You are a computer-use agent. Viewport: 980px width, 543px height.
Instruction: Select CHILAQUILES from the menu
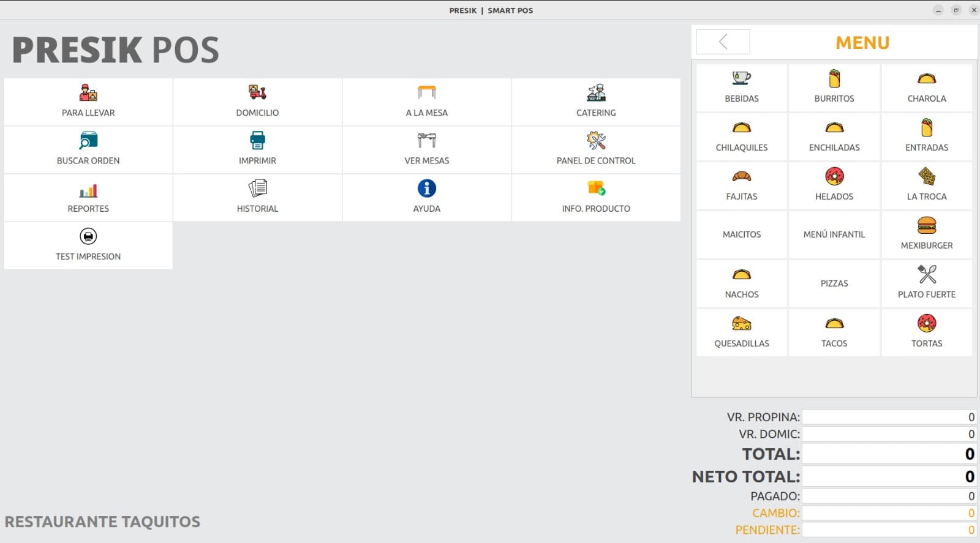pyautogui.click(x=742, y=137)
